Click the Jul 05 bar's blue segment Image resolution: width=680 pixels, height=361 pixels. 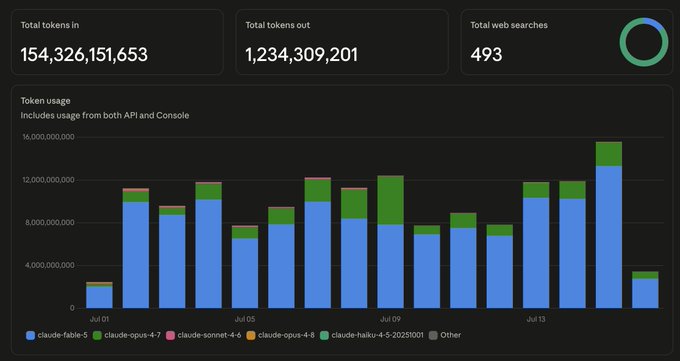point(245,273)
